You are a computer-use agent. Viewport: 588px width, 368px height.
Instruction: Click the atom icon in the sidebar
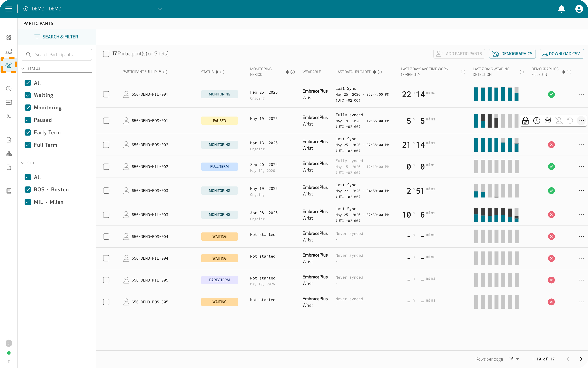(9, 37)
